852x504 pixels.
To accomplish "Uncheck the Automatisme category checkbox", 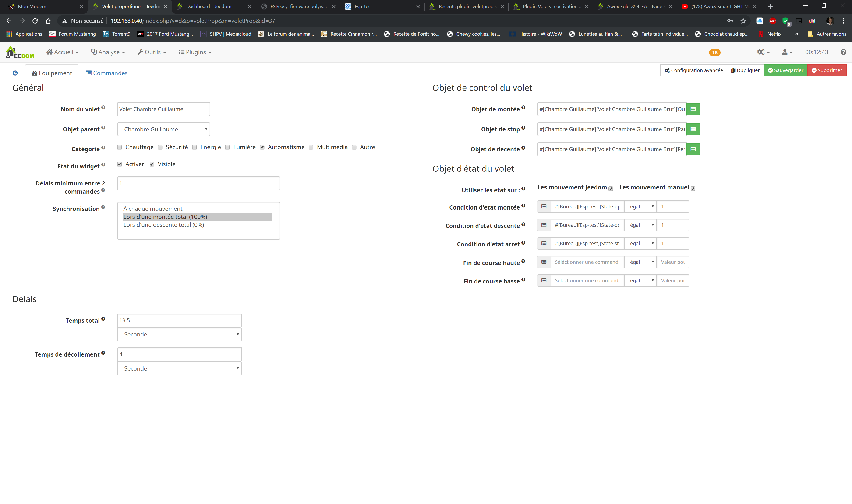I will click(262, 147).
